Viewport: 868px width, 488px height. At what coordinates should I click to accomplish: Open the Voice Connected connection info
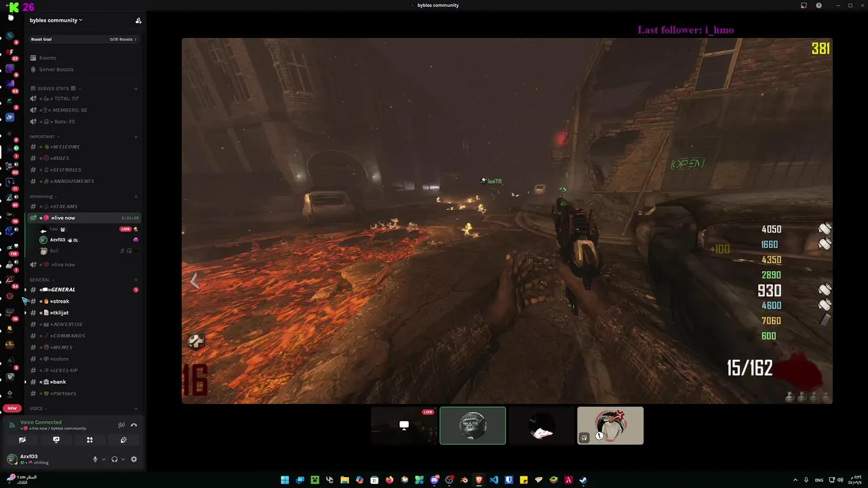41,422
